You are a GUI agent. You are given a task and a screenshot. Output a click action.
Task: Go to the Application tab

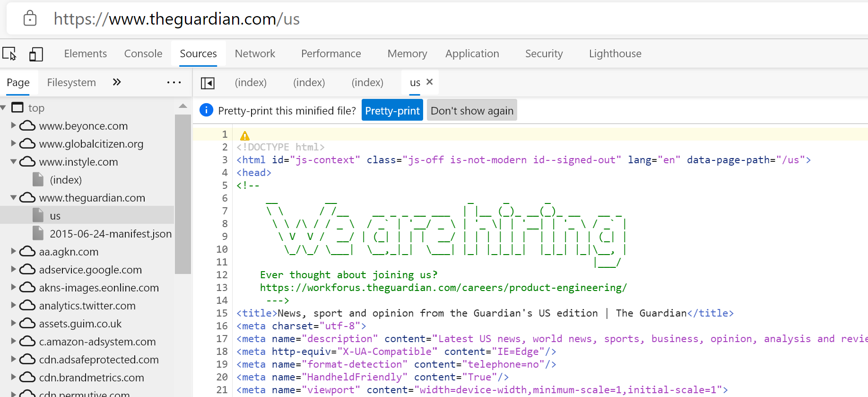472,53
